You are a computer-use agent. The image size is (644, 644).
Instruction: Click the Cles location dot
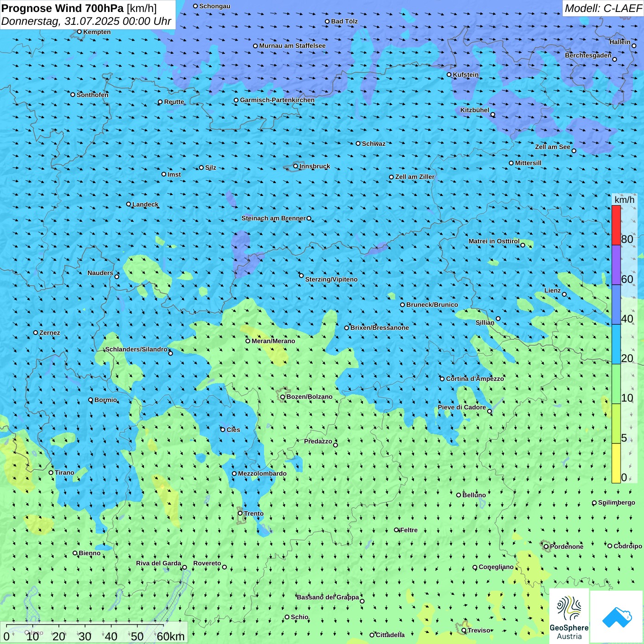coord(223,430)
